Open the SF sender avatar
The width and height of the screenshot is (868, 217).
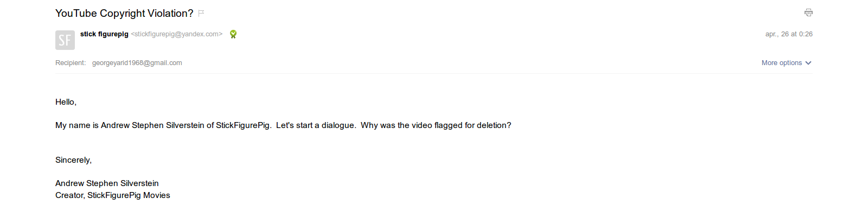point(65,40)
